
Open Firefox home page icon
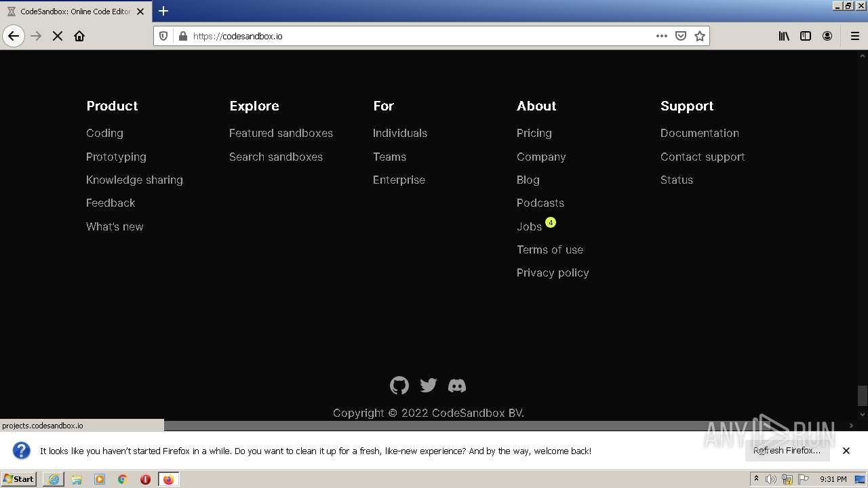click(x=79, y=36)
